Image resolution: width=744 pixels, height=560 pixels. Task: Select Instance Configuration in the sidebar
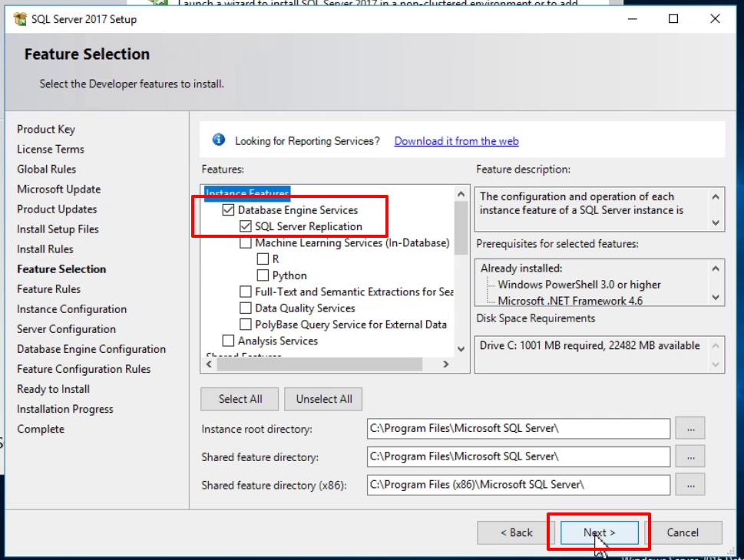[71, 309]
